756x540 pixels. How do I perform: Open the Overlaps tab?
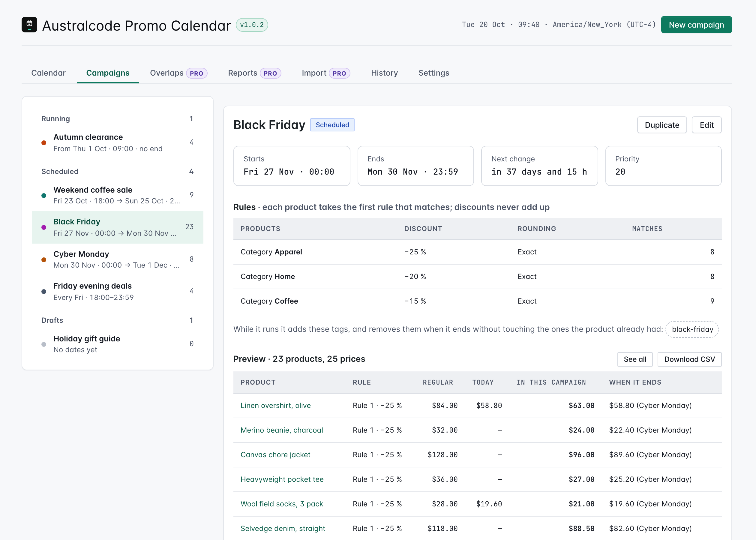point(178,73)
